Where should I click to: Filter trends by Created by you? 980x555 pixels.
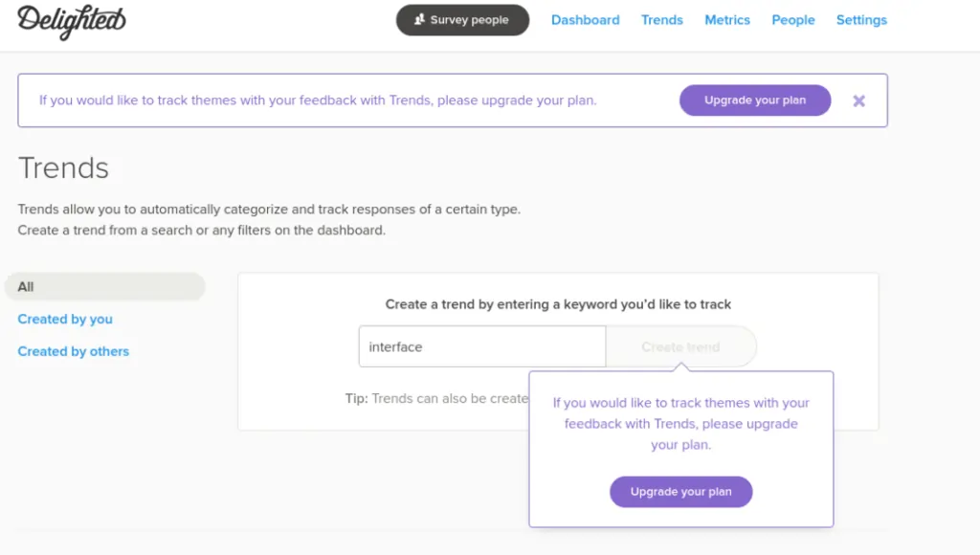click(65, 320)
